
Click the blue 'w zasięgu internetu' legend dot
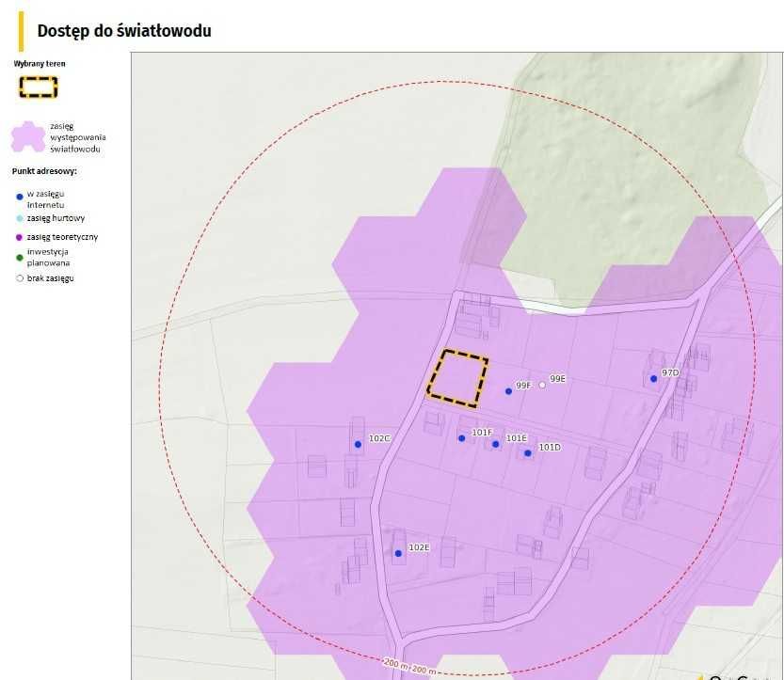click(x=20, y=197)
